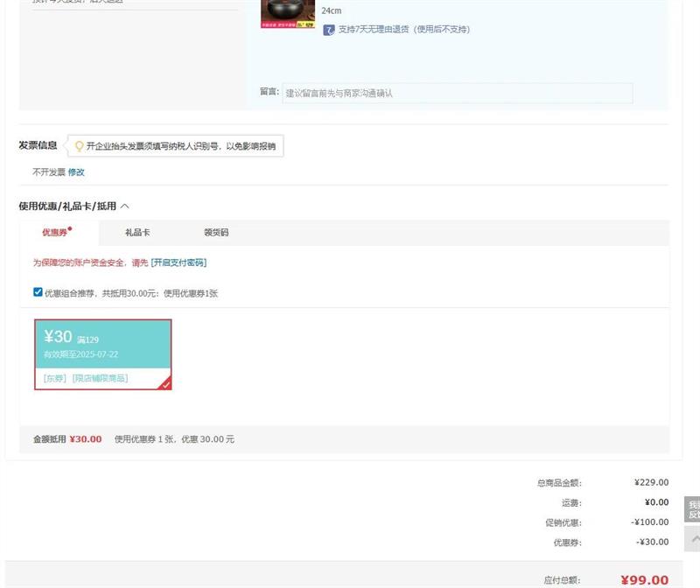Uncheck the 优惠组合推荐 checkbox
Screen dimensions: 700x588
[x=38, y=292]
